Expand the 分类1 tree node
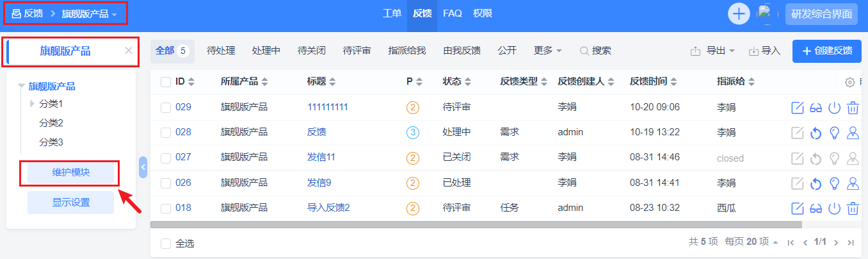This screenshot has height=259, width=868. [x=33, y=104]
